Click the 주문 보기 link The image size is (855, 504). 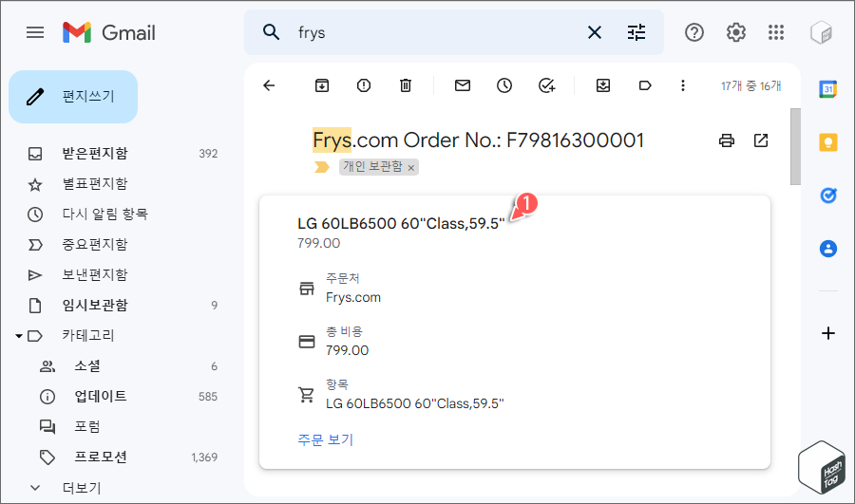tap(326, 439)
